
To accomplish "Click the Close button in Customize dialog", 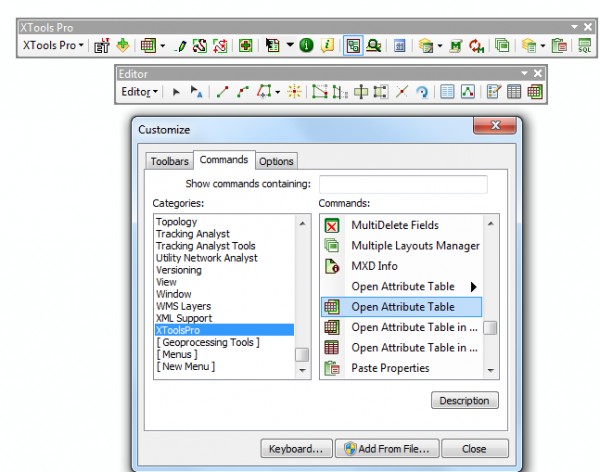I will pos(475,449).
